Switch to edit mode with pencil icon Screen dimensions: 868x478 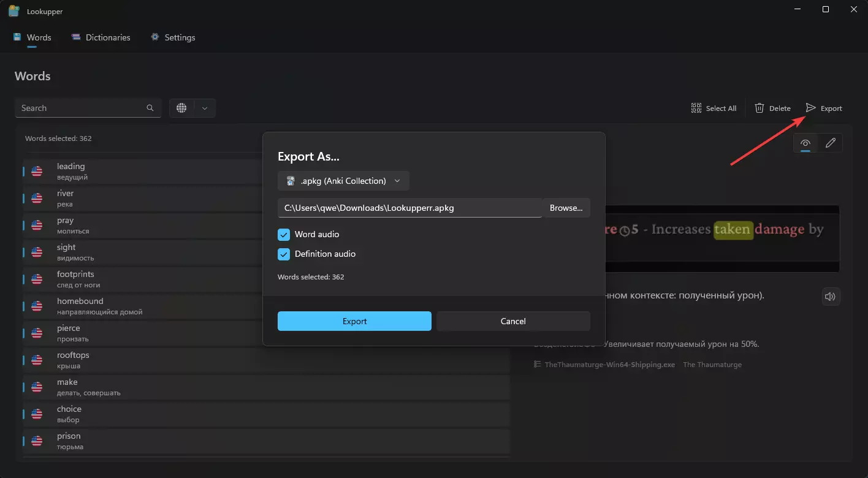831,143
